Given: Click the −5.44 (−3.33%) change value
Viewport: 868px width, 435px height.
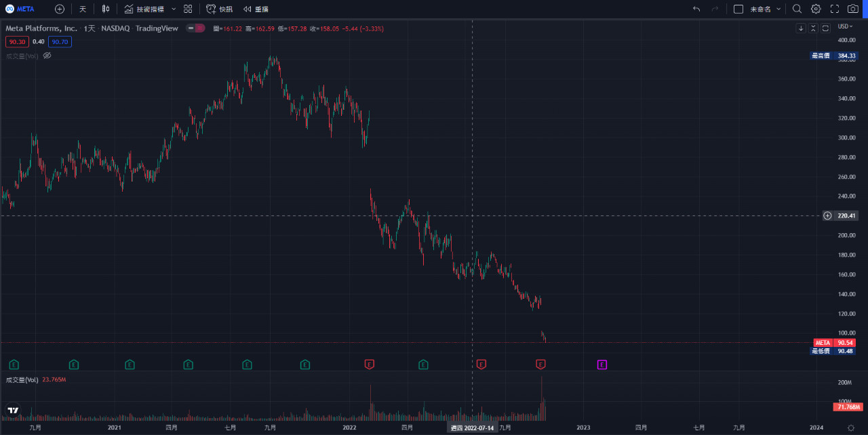Looking at the screenshot, I should pyautogui.click(x=363, y=28).
